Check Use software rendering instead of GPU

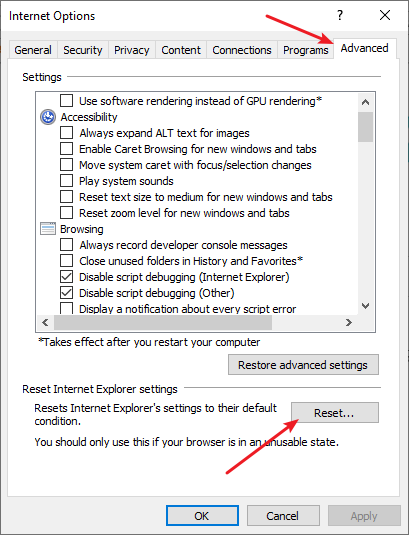point(66,101)
